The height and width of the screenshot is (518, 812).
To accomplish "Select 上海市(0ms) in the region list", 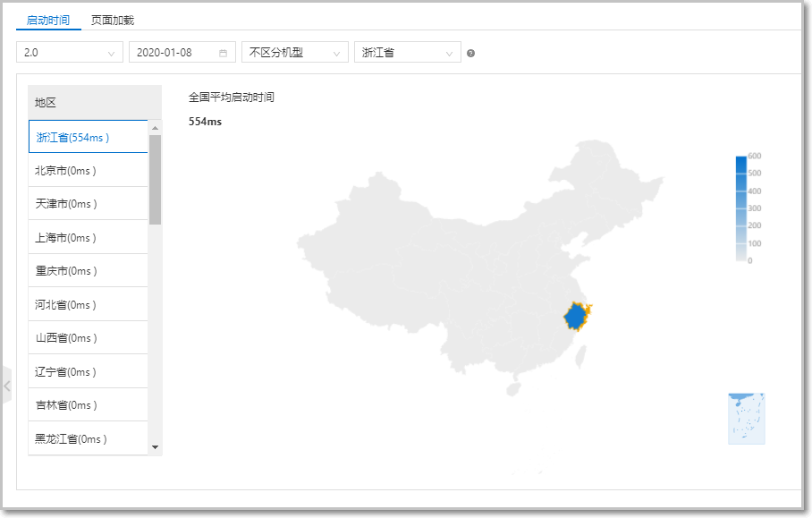I will [88, 237].
